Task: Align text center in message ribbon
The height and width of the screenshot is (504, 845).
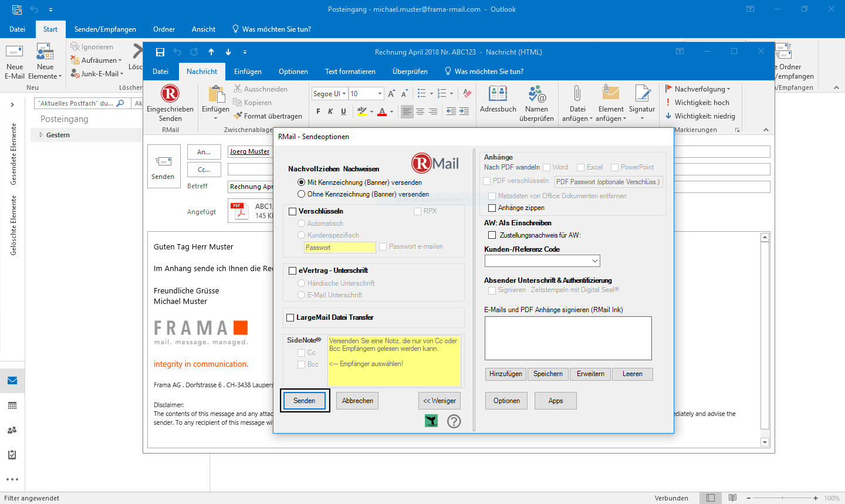Action: click(x=420, y=111)
